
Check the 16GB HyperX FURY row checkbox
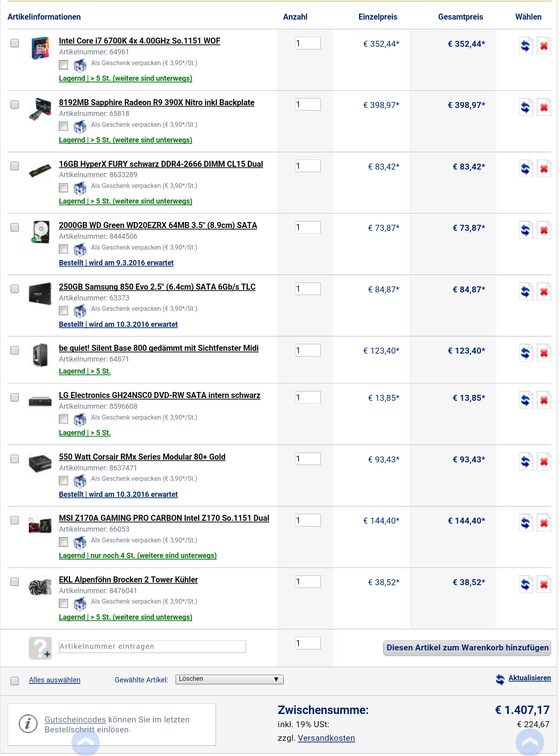tap(14, 166)
